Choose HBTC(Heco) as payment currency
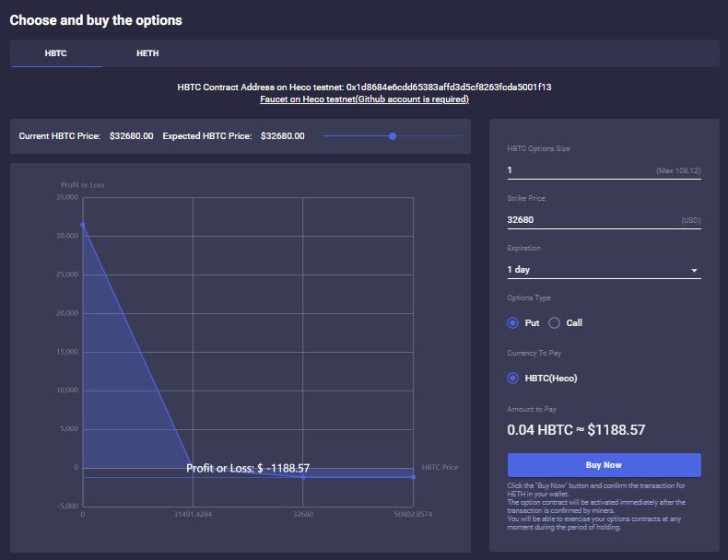728x560 pixels. pos(513,379)
